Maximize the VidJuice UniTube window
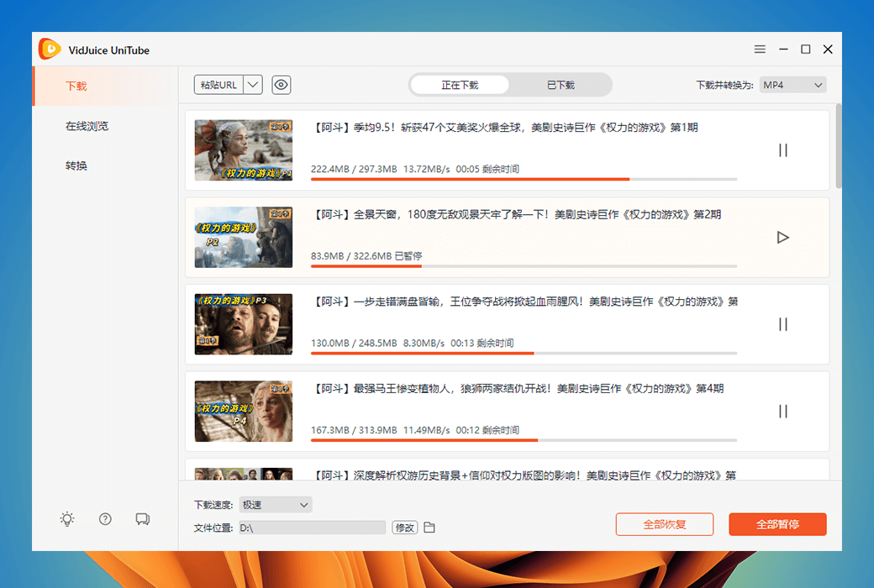The width and height of the screenshot is (874, 588). pos(805,49)
